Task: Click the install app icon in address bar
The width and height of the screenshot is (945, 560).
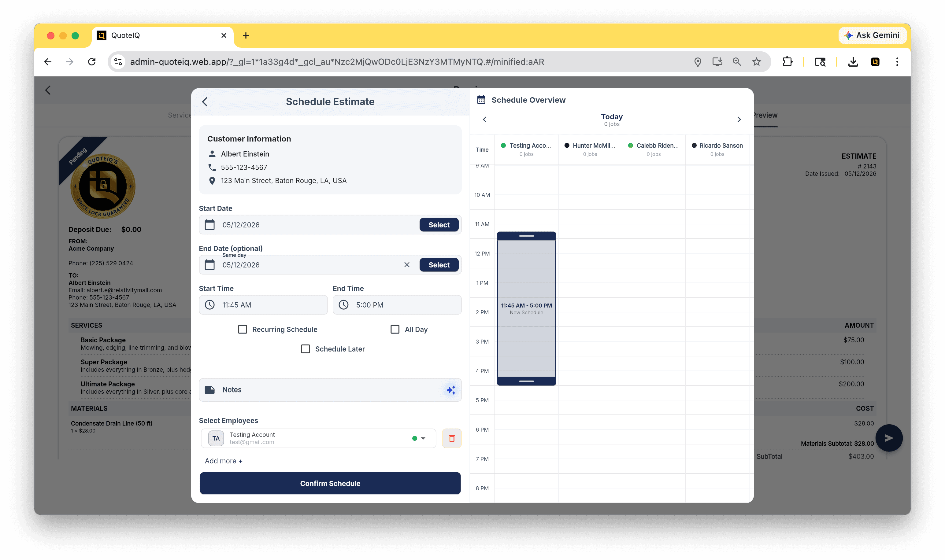Action: 717,62
